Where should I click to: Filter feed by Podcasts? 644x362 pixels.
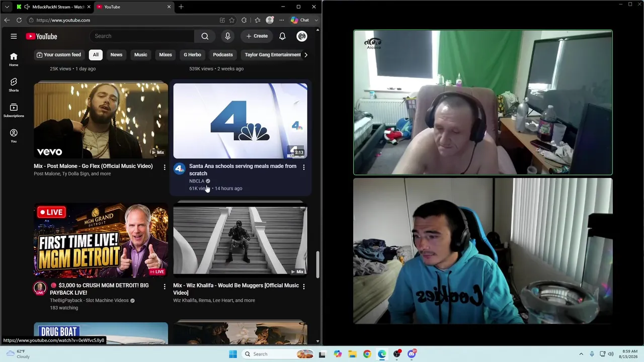pyautogui.click(x=223, y=55)
